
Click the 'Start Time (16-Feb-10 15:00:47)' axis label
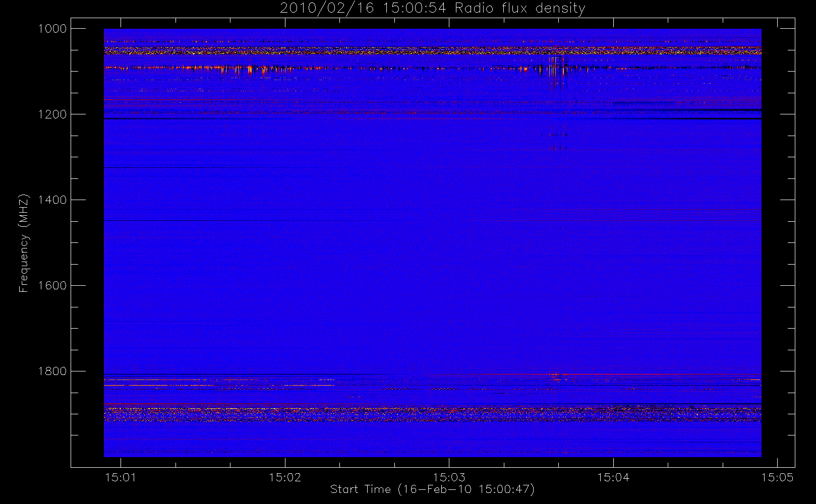click(x=432, y=489)
